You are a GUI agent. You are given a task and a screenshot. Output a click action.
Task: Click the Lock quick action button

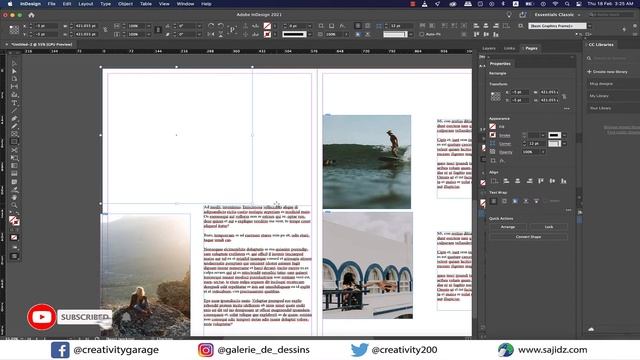[x=549, y=227]
